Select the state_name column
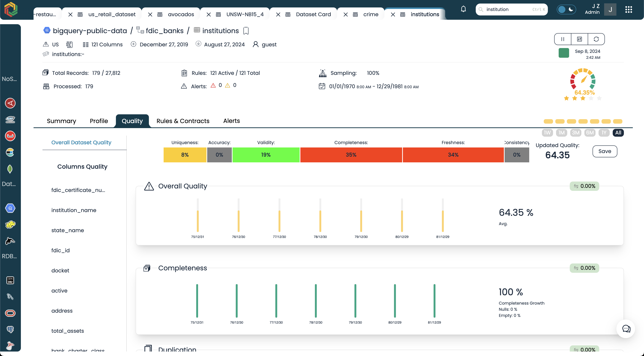This screenshot has width=644, height=356. [67, 230]
